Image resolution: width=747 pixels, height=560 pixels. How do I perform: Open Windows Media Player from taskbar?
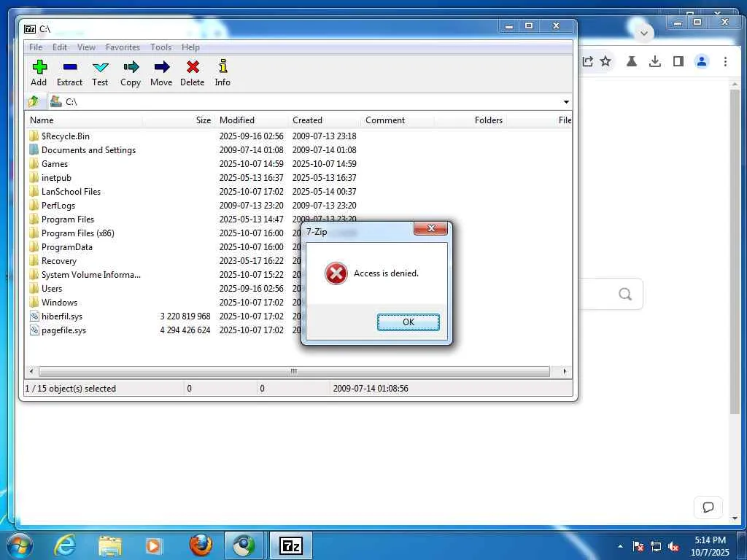[153, 545]
